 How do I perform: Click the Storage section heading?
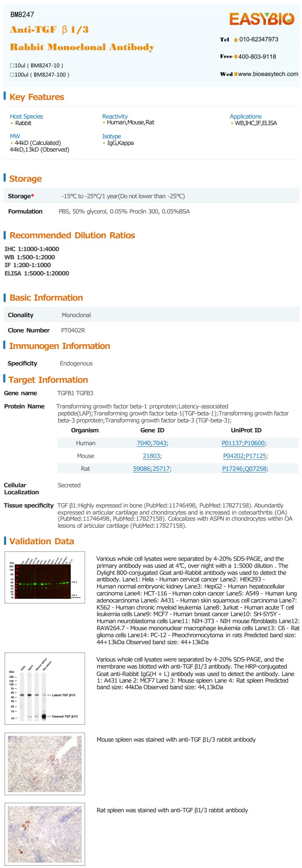26,179
